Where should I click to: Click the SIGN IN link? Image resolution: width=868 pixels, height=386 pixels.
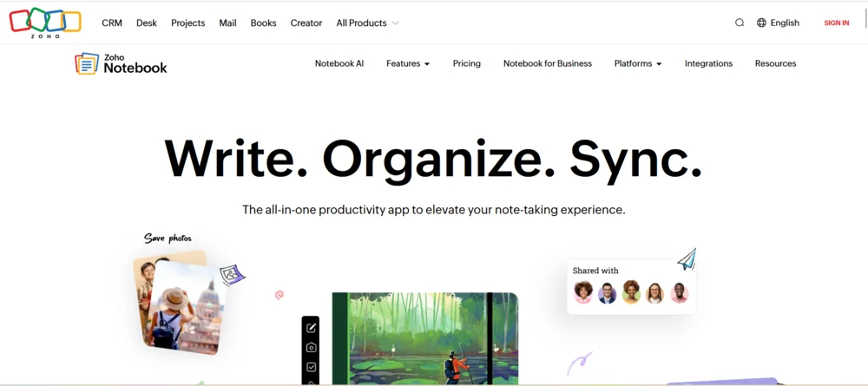(x=837, y=23)
